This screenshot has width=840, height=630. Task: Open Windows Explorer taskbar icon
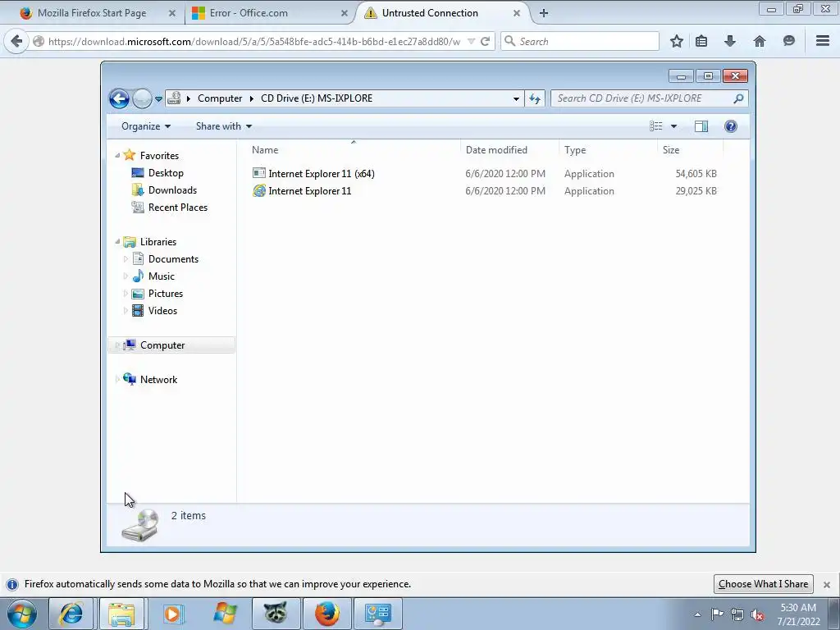pyautogui.click(x=121, y=614)
